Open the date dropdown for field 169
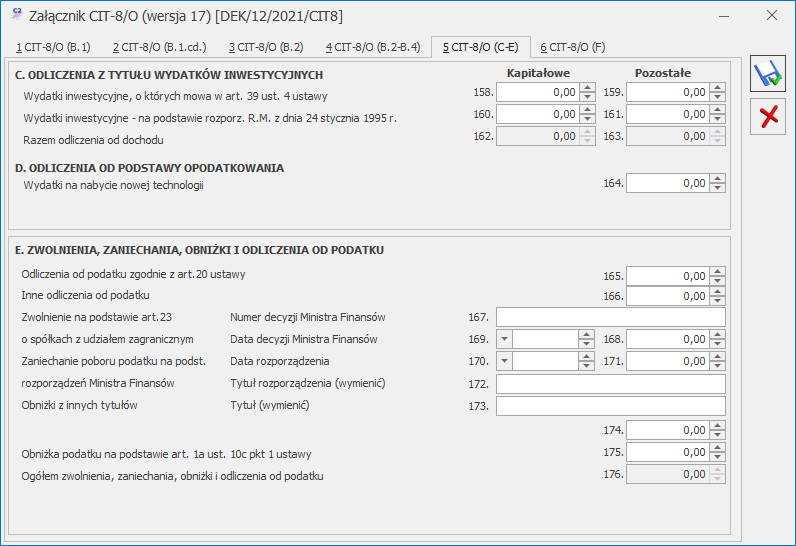This screenshot has width=796, height=546. point(505,339)
